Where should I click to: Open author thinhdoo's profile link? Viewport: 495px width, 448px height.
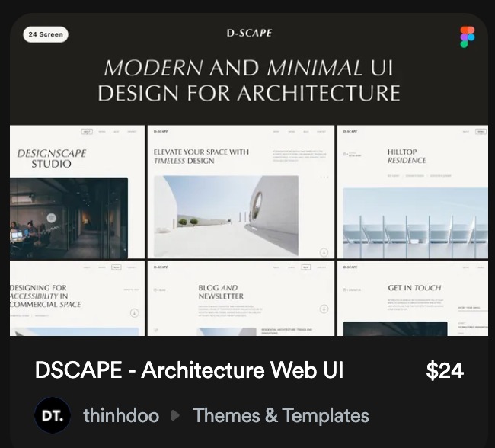(x=121, y=415)
